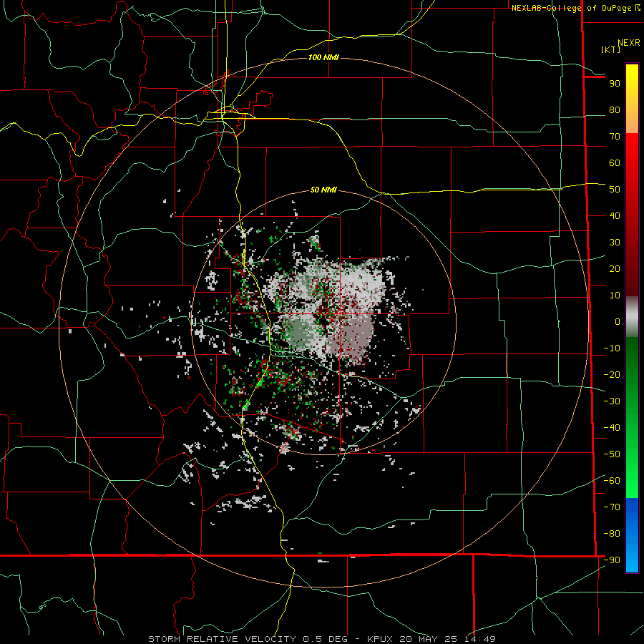Click the 60 tick label on color scale
Viewport: 644px width, 644px height.
(x=615, y=163)
